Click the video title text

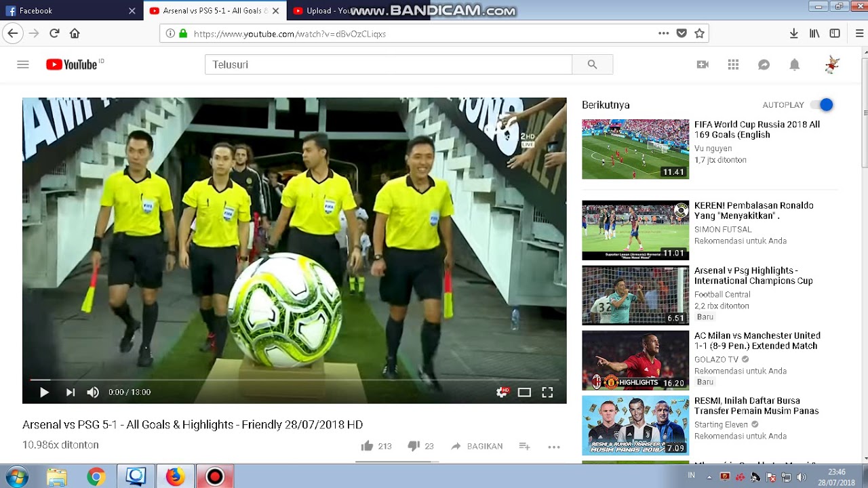point(193,425)
